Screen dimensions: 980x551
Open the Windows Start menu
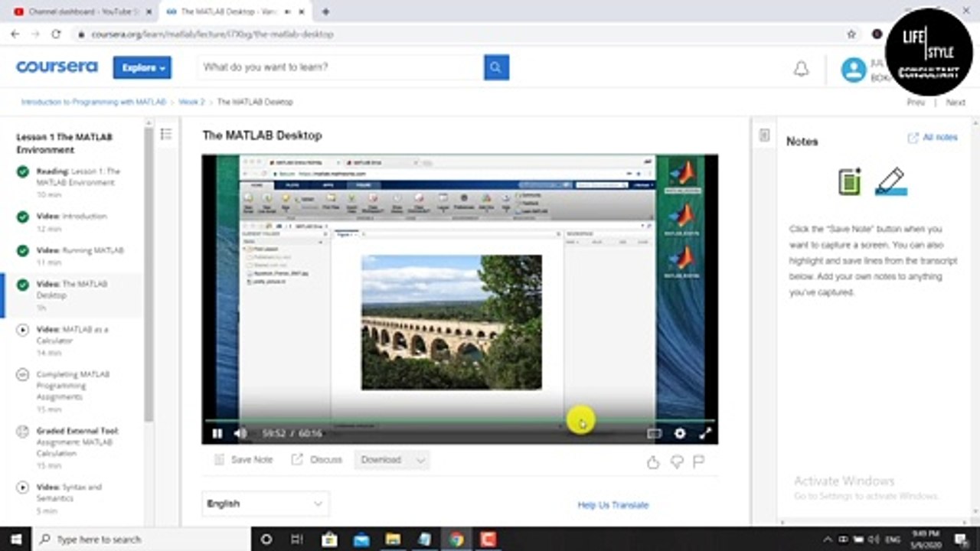click(x=15, y=540)
